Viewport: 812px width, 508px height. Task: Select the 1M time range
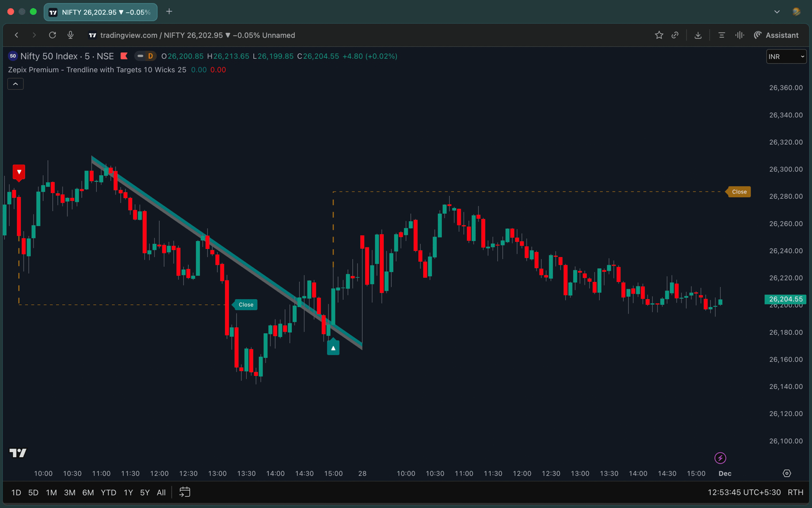[51, 492]
